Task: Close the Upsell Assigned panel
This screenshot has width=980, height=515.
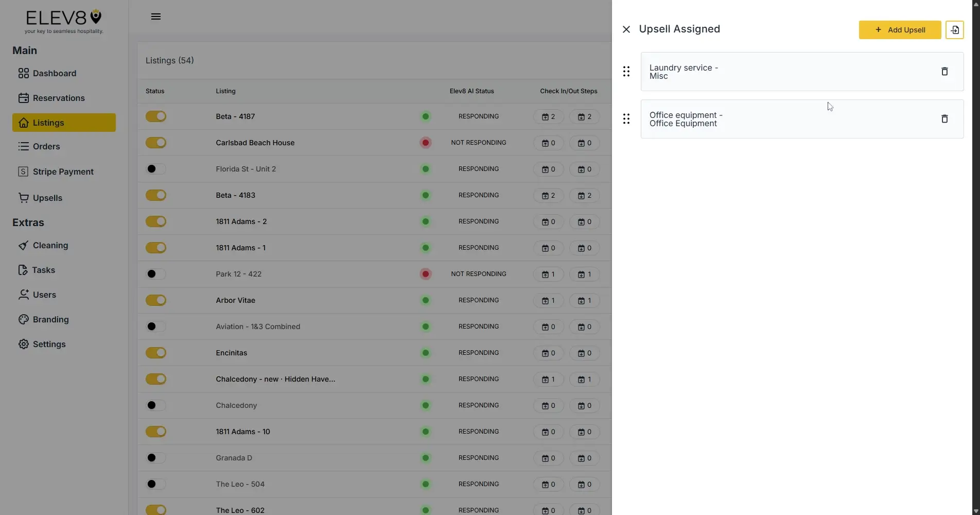Action: (x=626, y=29)
